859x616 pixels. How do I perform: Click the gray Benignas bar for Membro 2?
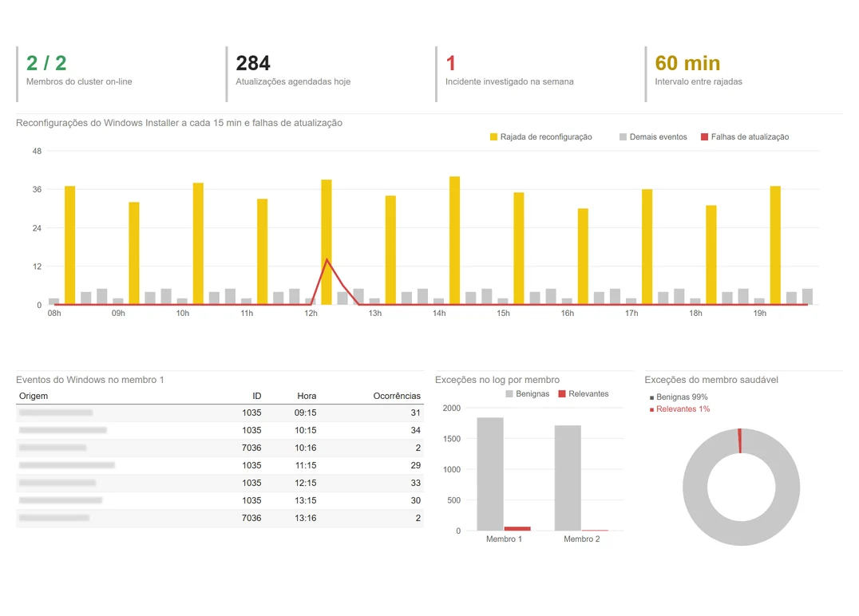coord(568,478)
